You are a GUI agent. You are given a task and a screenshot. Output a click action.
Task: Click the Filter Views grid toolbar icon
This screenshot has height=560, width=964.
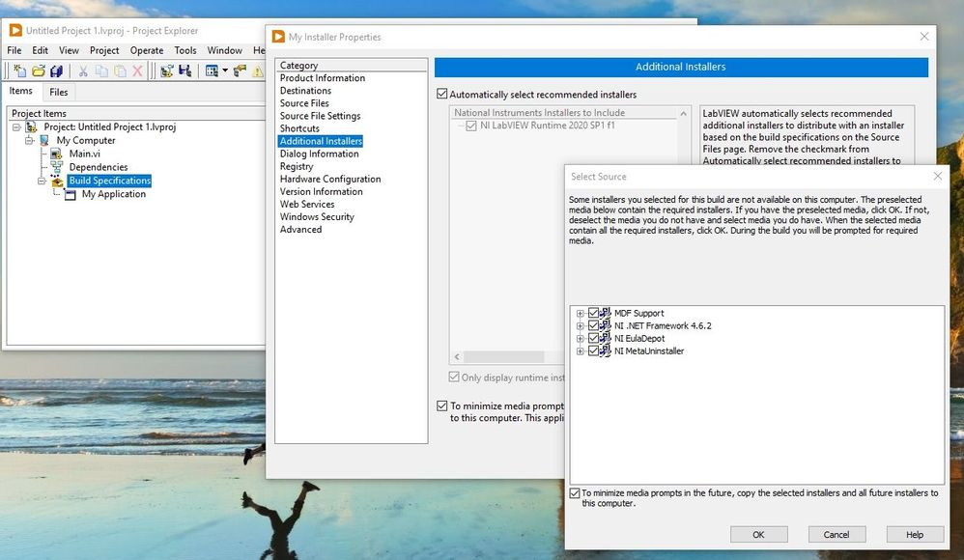click(213, 70)
